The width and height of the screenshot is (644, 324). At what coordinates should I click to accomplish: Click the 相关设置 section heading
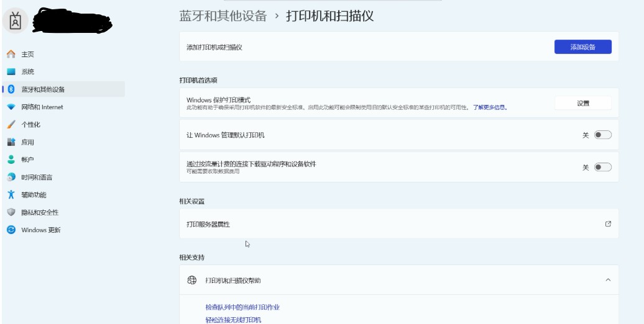192,201
